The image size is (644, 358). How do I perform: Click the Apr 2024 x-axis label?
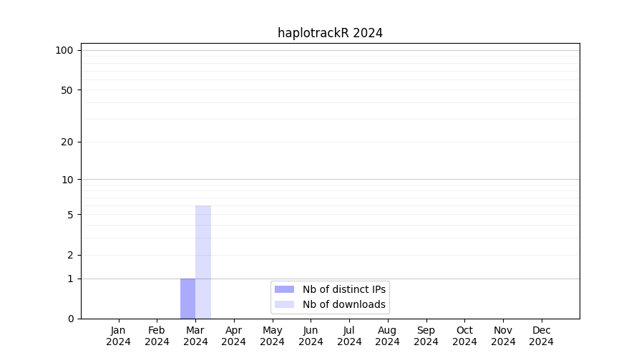click(234, 336)
